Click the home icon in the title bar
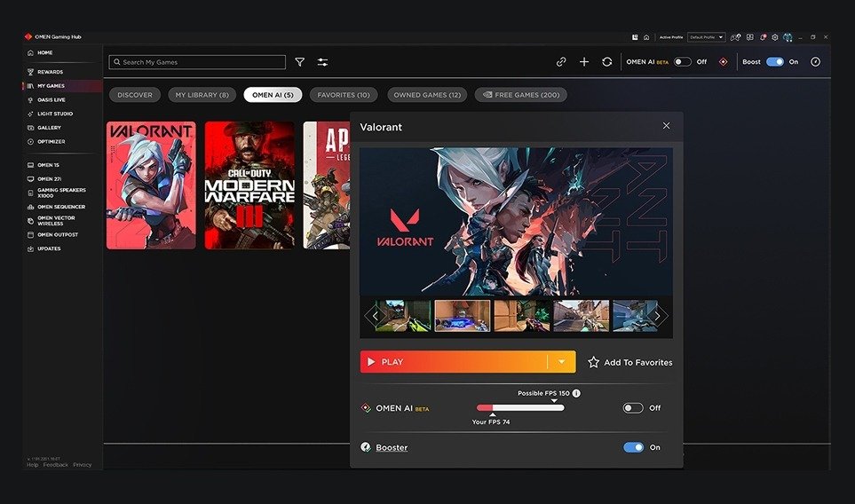Viewport: 855px width, 504px height. 646,37
